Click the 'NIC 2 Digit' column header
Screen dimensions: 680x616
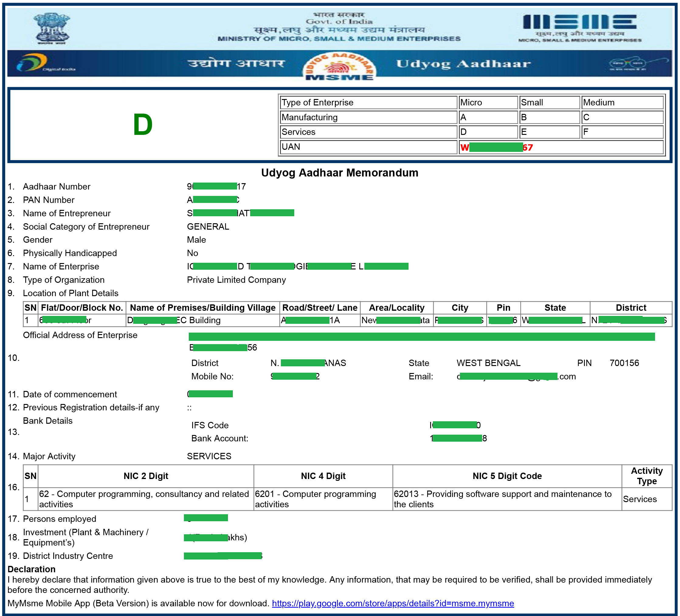(146, 476)
